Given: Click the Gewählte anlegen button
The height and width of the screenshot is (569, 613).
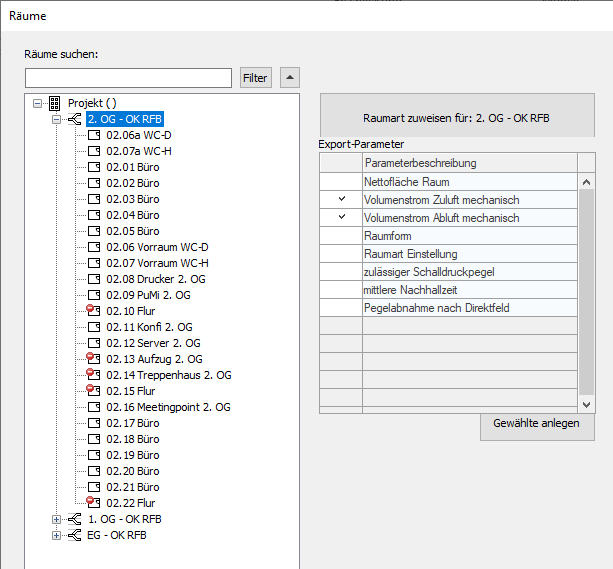Looking at the screenshot, I should pyautogui.click(x=537, y=425).
